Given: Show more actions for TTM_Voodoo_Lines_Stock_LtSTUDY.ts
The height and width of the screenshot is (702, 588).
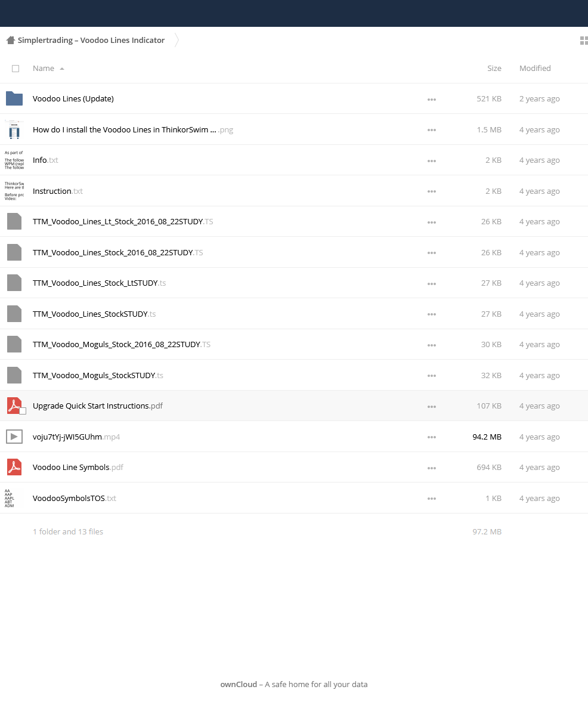Looking at the screenshot, I should tap(431, 284).
